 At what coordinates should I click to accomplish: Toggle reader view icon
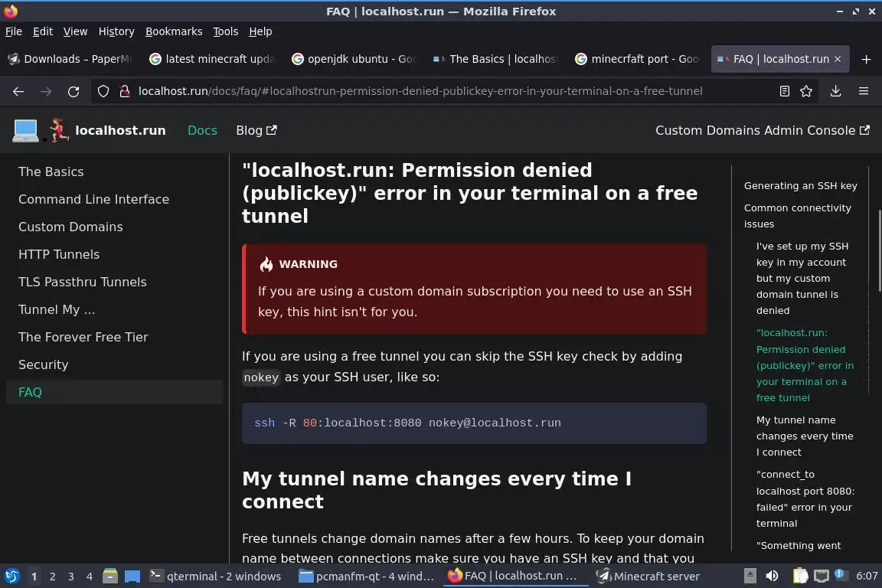[784, 91]
